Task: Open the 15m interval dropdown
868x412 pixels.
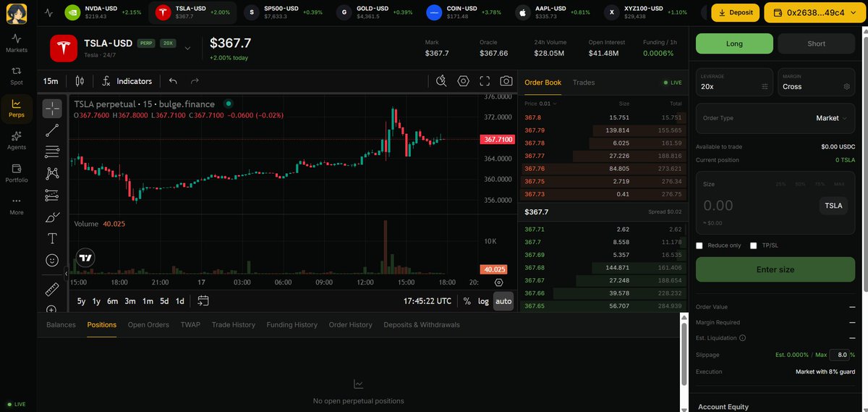Action: [x=51, y=81]
